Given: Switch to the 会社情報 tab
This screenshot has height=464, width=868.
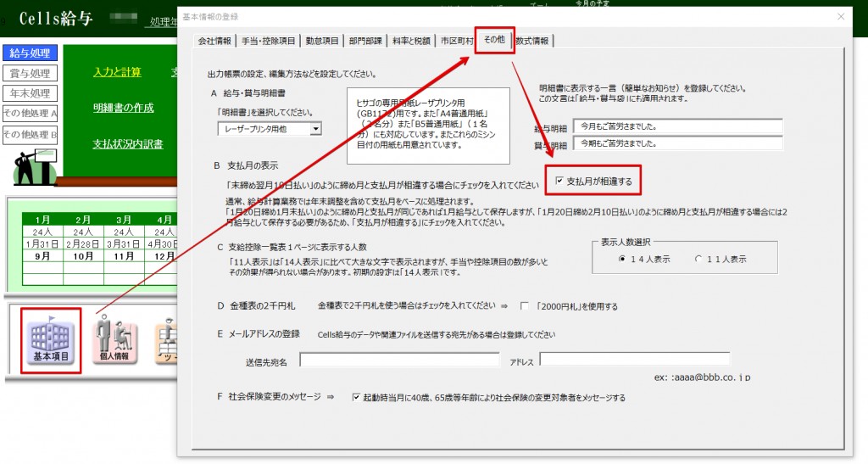Looking at the screenshot, I should click(214, 41).
